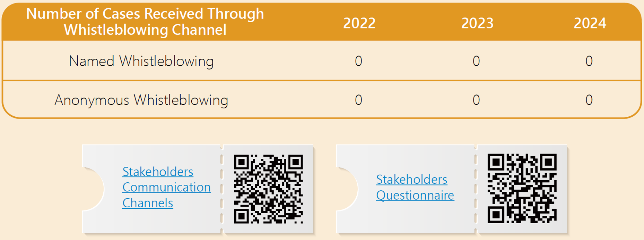Click the word Questionnaire in the right link
This screenshot has width=644, height=240.
coord(415,195)
